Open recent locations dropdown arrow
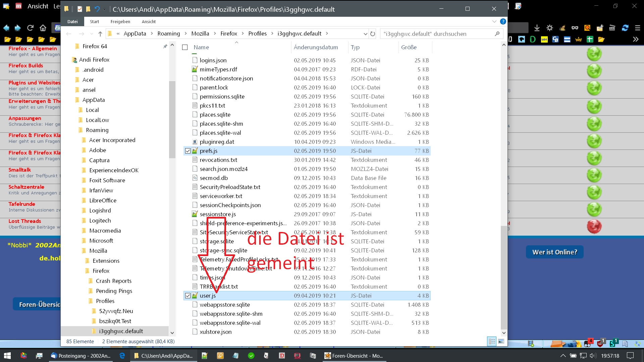The width and height of the screenshot is (644, 362). [92, 34]
